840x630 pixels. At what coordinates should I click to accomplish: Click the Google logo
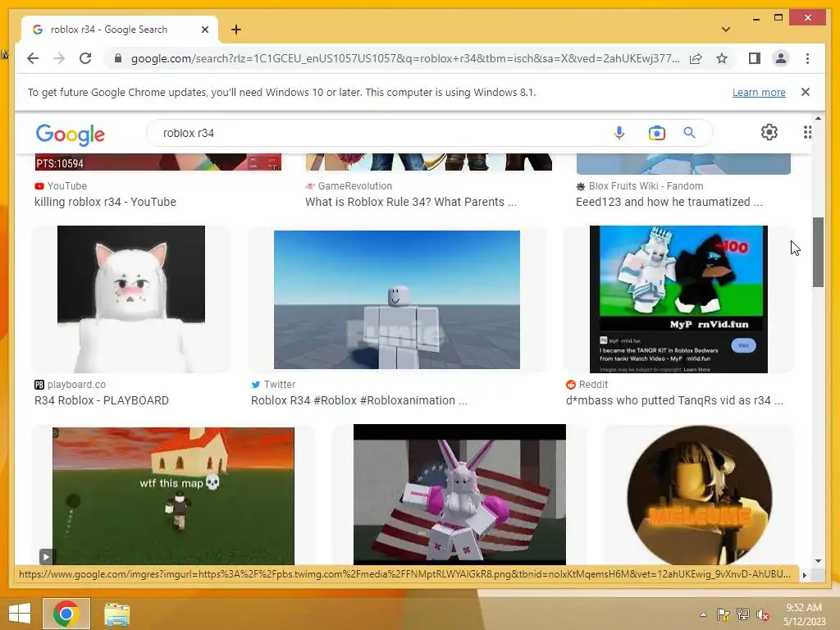pos(71,135)
